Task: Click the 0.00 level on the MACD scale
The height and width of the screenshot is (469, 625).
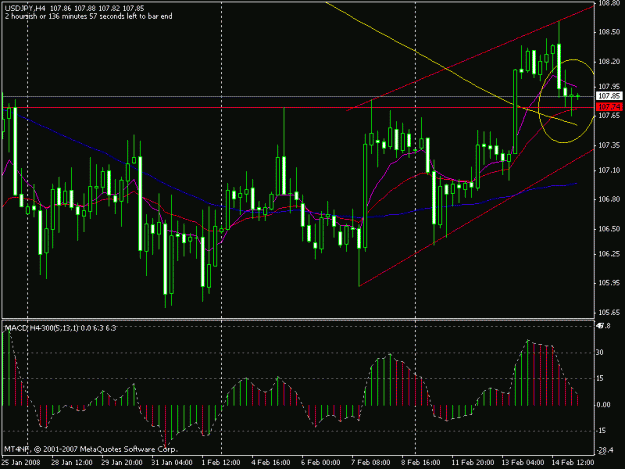Action: coord(603,405)
